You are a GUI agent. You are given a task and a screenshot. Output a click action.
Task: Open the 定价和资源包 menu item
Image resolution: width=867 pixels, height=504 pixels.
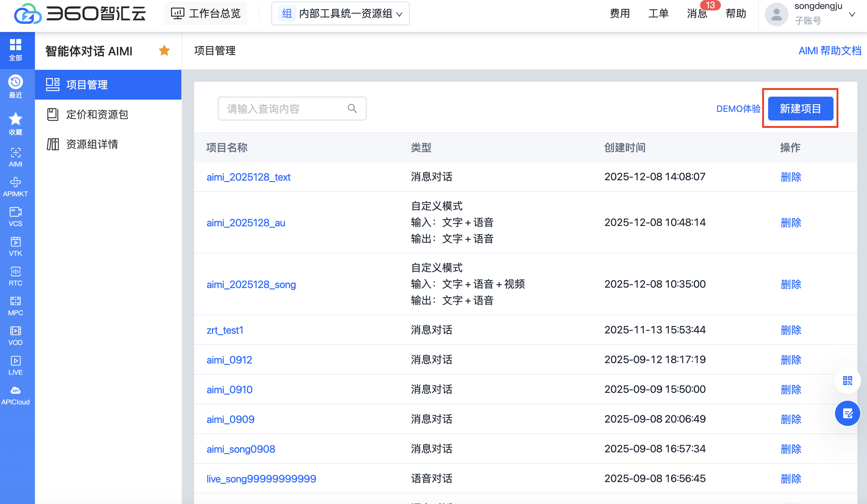pyautogui.click(x=97, y=114)
